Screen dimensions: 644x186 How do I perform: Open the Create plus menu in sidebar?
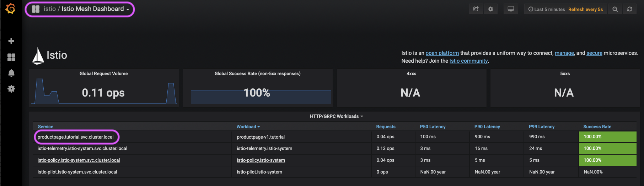pos(11,41)
